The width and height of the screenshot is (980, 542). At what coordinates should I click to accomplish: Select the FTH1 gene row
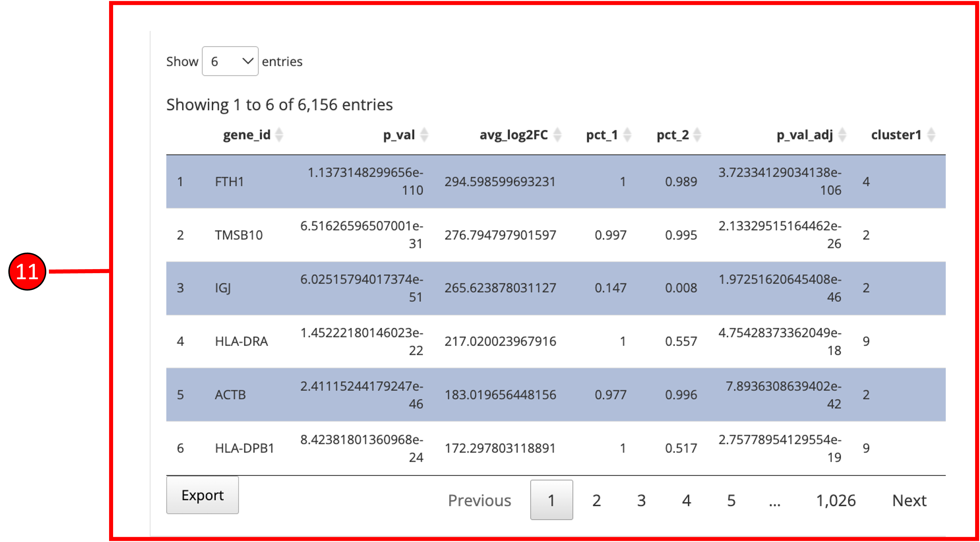tap(229, 181)
